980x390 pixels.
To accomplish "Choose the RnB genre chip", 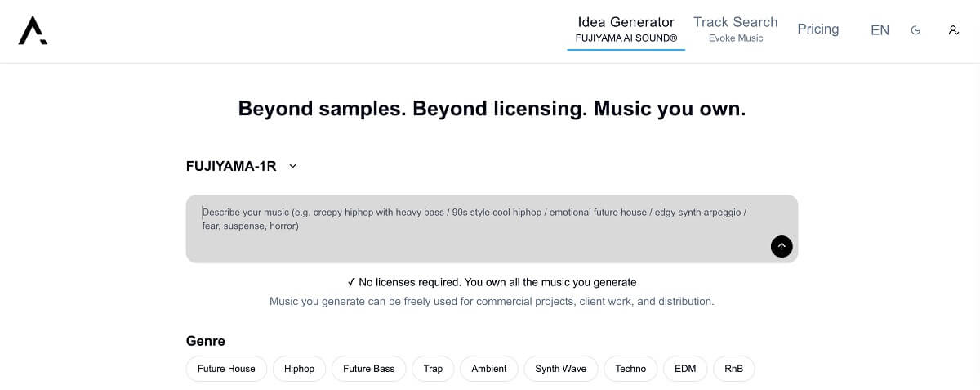I will click(733, 369).
